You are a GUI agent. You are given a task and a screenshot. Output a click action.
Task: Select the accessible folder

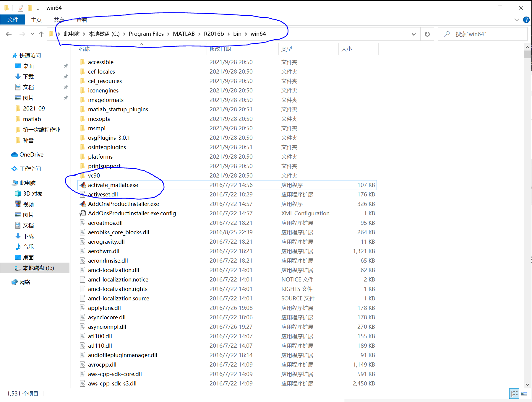pos(100,62)
